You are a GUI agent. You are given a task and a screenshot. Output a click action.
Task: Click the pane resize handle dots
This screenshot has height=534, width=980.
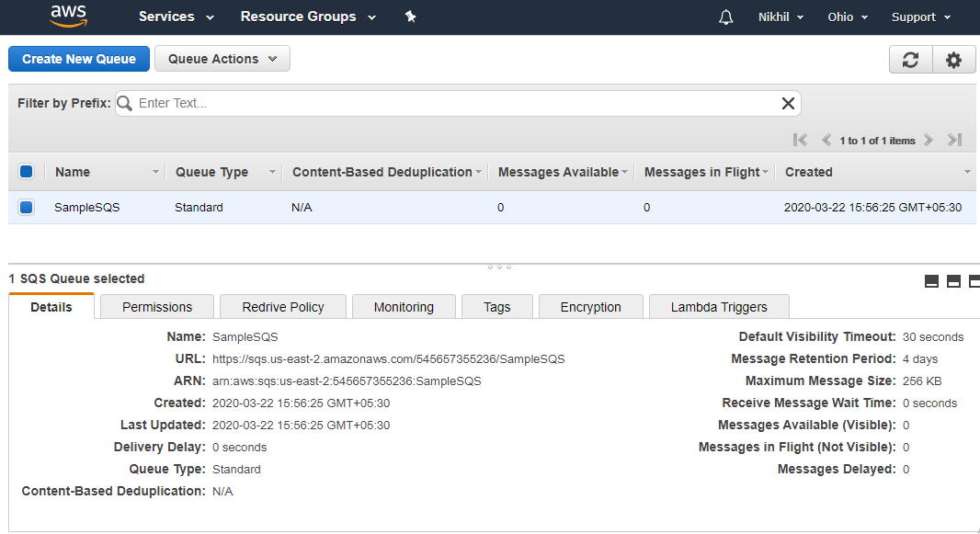(499, 267)
